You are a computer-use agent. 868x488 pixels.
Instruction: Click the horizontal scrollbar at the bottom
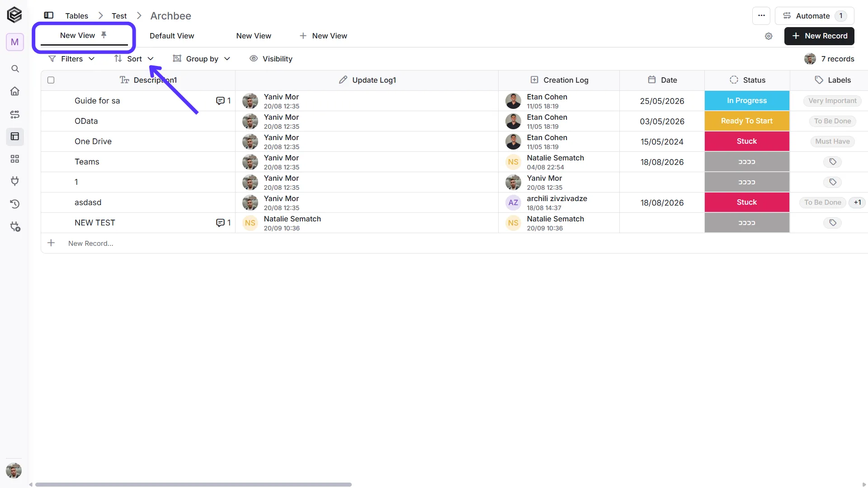[x=193, y=484]
